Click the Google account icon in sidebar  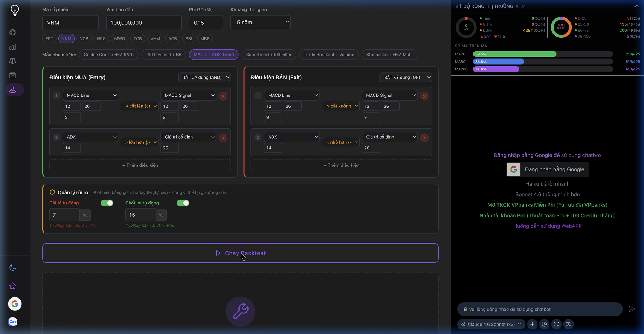[x=15, y=304]
